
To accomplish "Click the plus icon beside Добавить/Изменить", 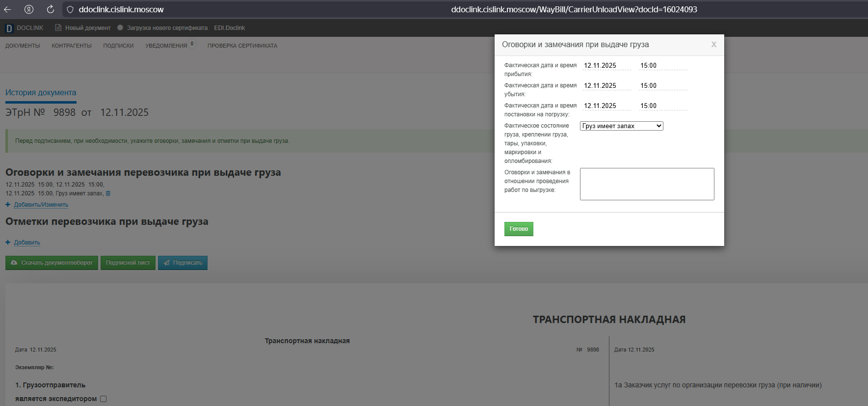I will click(x=8, y=205).
